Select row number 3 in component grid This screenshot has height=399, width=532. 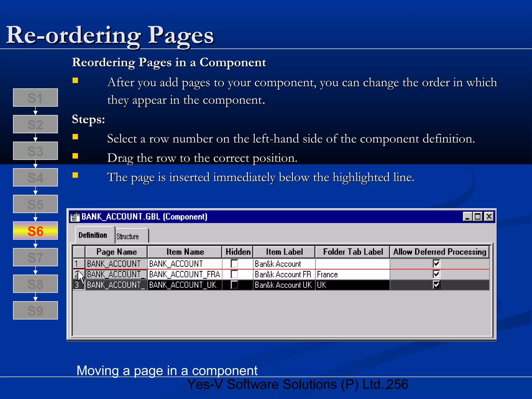[79, 285]
